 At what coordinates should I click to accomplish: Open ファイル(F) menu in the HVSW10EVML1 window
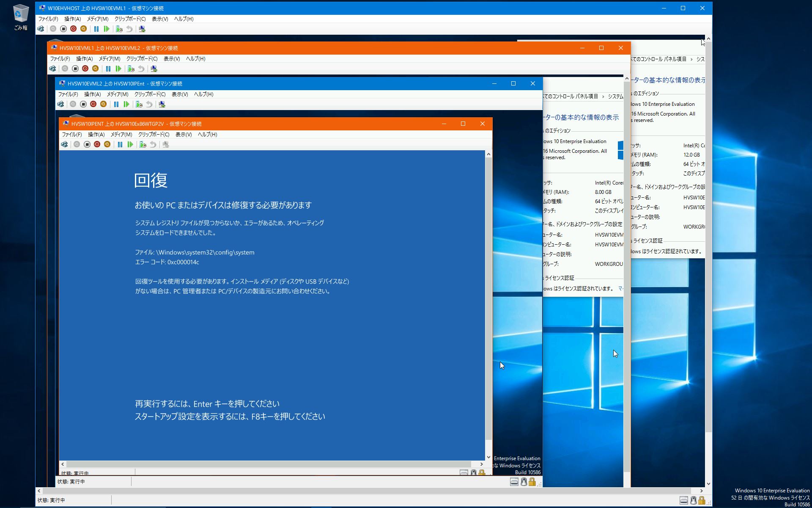pyautogui.click(x=48, y=19)
